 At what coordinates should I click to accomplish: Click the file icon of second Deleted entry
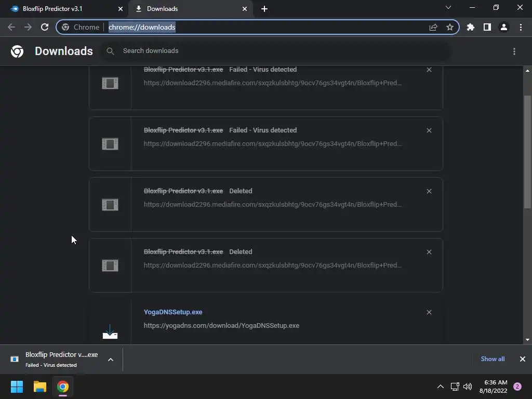click(x=110, y=265)
